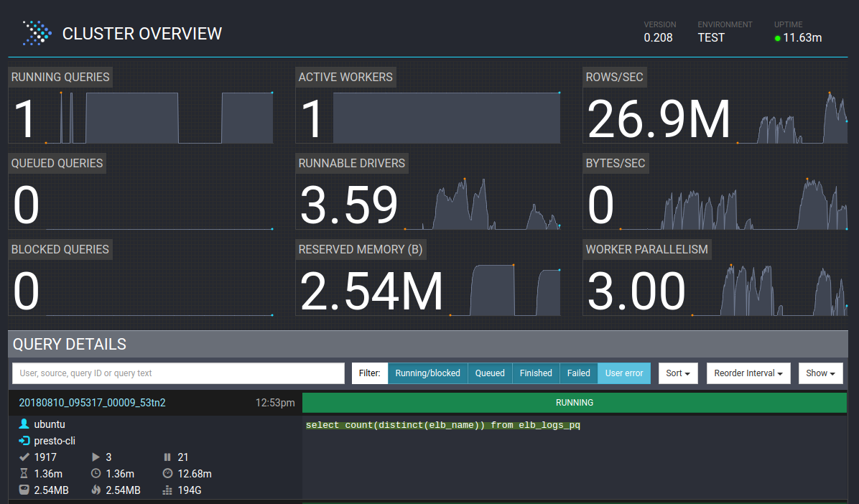The height and width of the screenshot is (504, 859).
Task: Click the 12:53pm query timestamp
Action: [275, 403]
